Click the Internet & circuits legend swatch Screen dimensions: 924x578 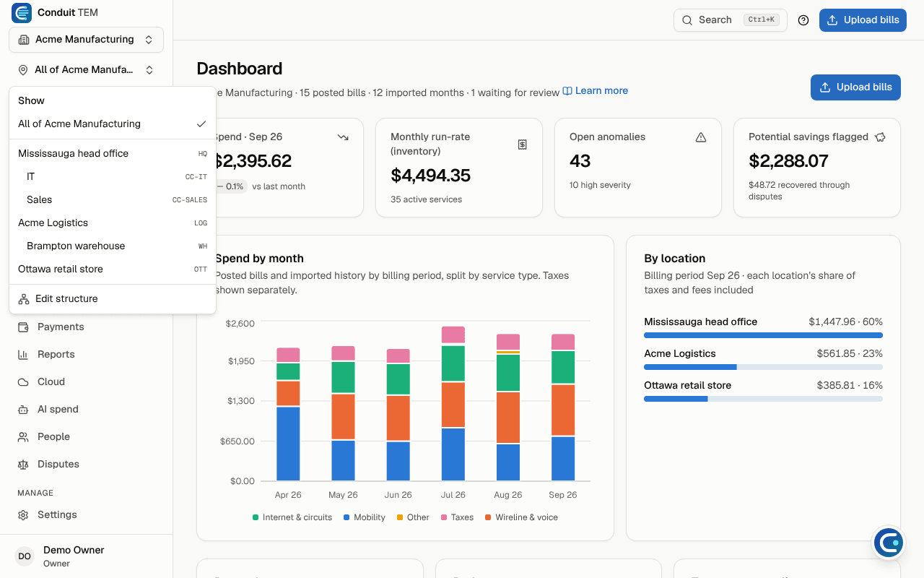pos(256,517)
